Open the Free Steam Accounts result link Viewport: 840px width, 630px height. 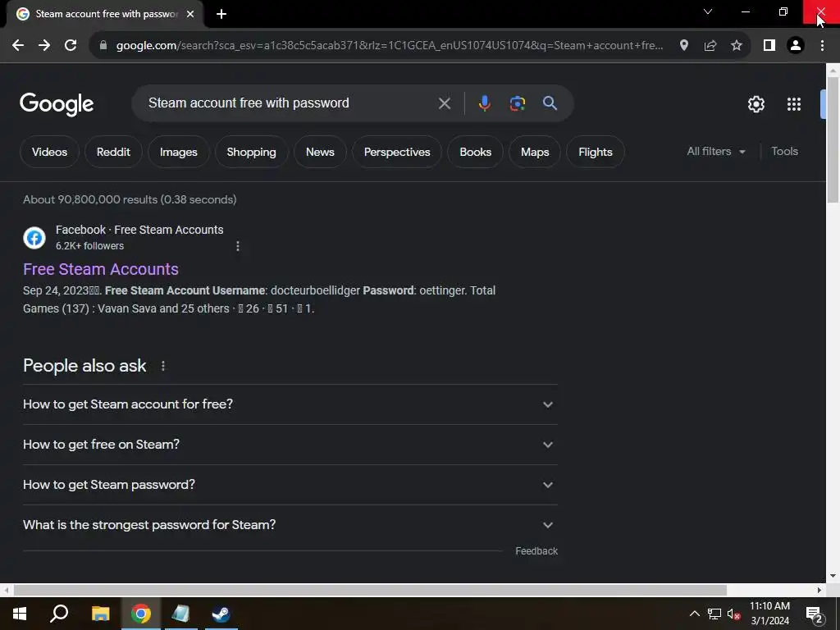[101, 269]
